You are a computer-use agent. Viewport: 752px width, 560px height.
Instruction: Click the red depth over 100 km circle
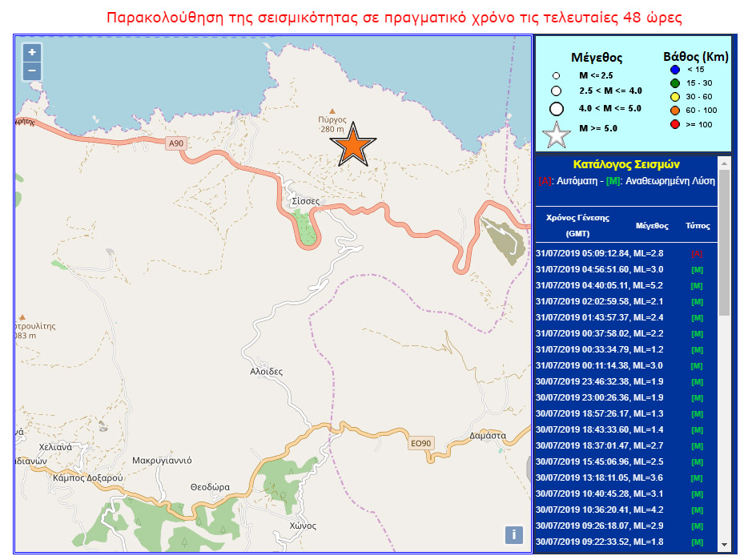point(674,123)
